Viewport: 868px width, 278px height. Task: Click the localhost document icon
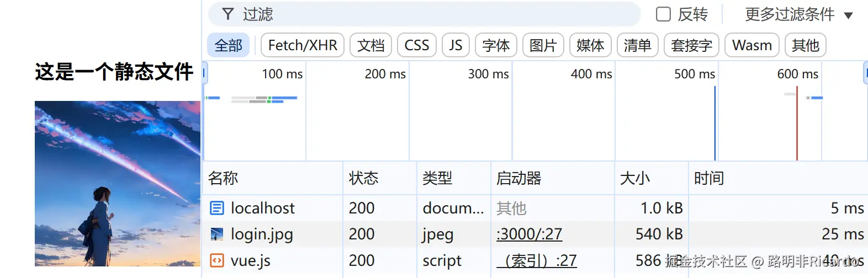[x=217, y=208]
